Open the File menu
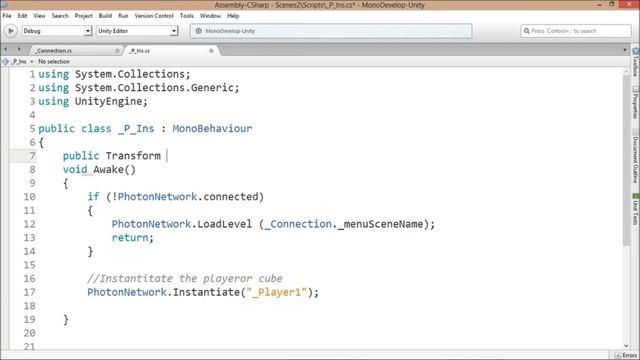640x360 pixels. [x=7, y=16]
